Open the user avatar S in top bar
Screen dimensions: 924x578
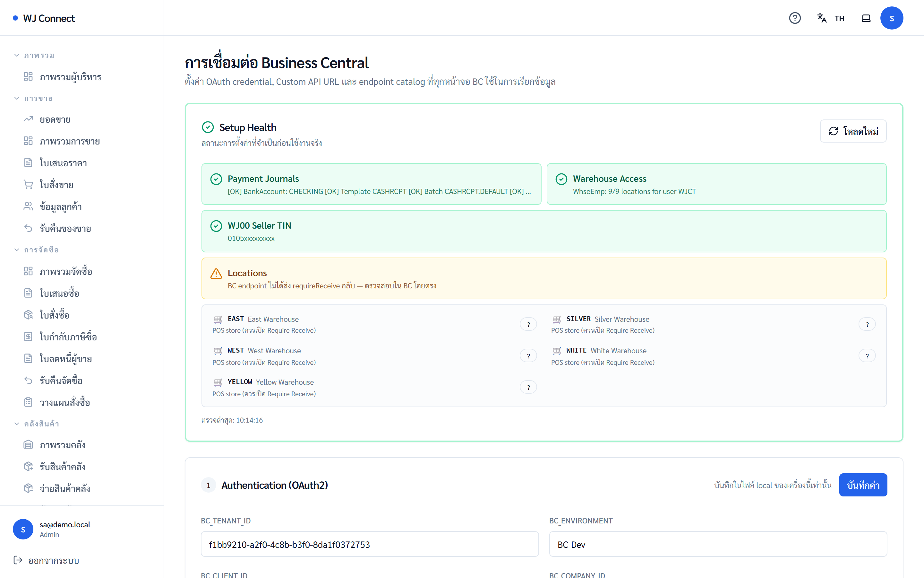[x=892, y=18]
